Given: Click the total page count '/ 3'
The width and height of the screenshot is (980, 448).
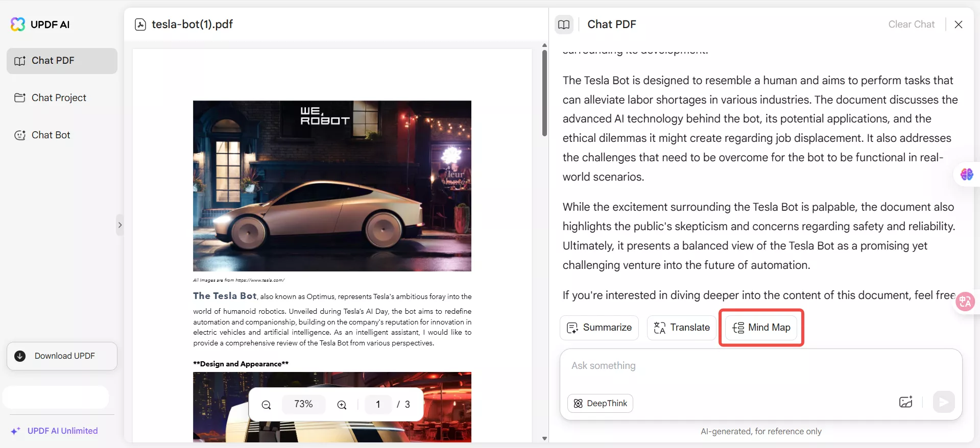Looking at the screenshot, I should 403,404.
